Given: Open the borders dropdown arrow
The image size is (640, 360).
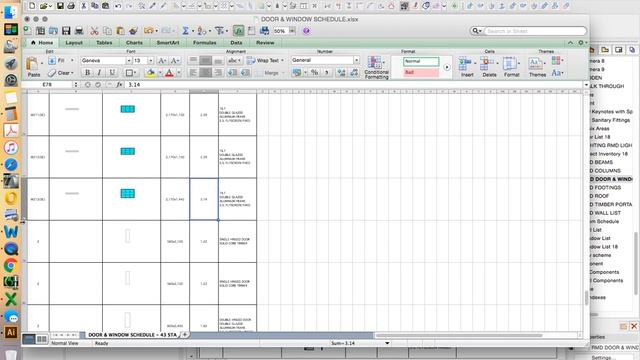Looking at the screenshot, I should pyautogui.click(x=136, y=73).
